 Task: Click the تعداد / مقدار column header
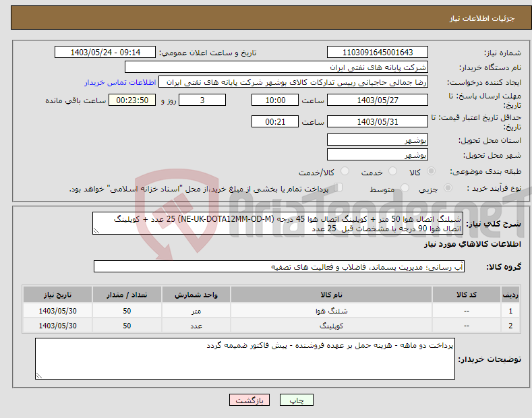(x=127, y=295)
